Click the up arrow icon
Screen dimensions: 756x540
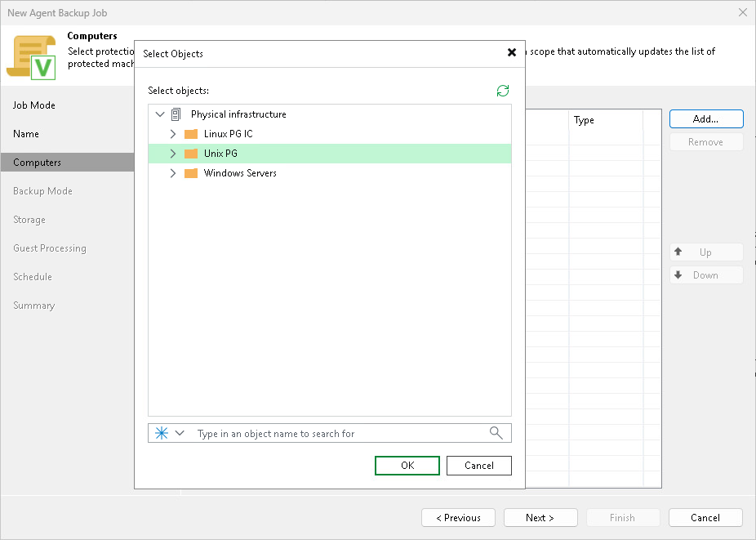point(678,252)
